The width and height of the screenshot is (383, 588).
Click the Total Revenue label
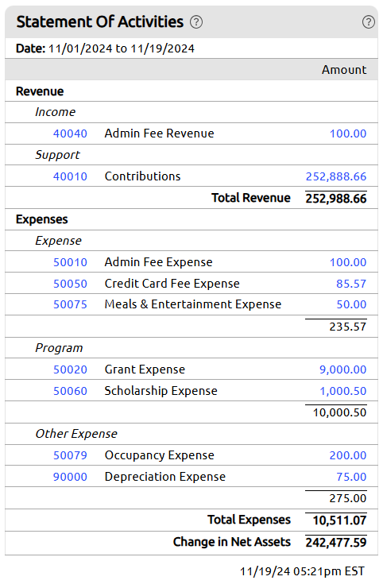pos(251,198)
